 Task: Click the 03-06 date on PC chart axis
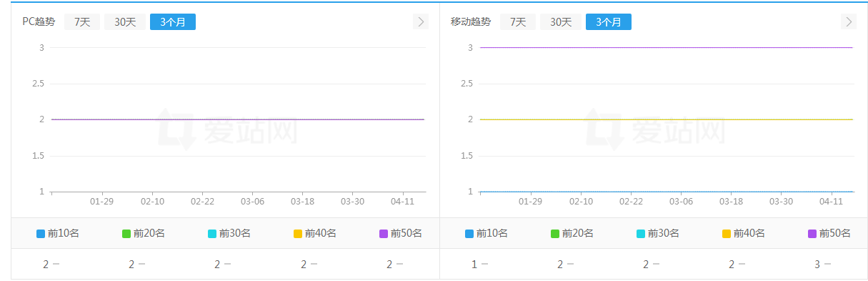[x=252, y=202]
